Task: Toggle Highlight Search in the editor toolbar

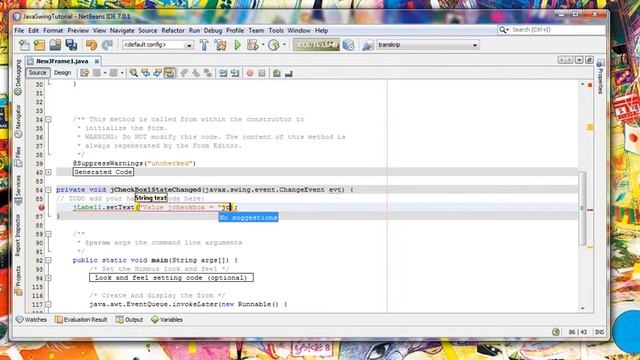Action: click(x=169, y=73)
